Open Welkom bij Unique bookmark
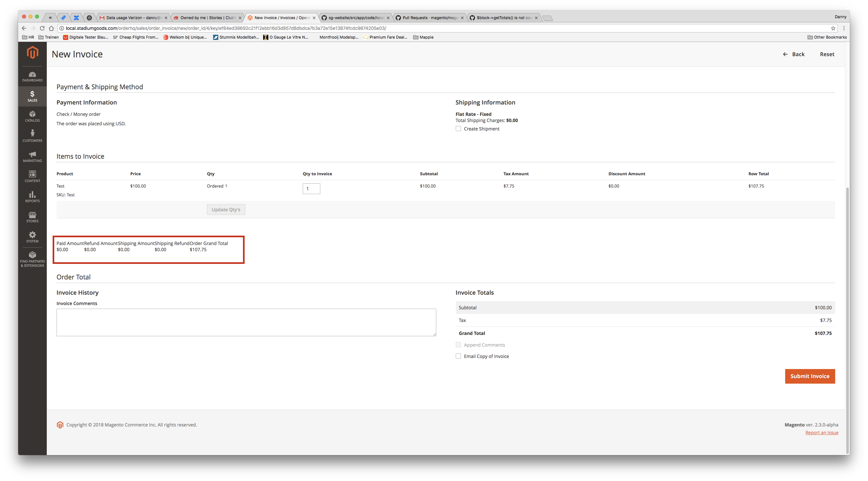This screenshot has width=868, height=481. click(185, 37)
